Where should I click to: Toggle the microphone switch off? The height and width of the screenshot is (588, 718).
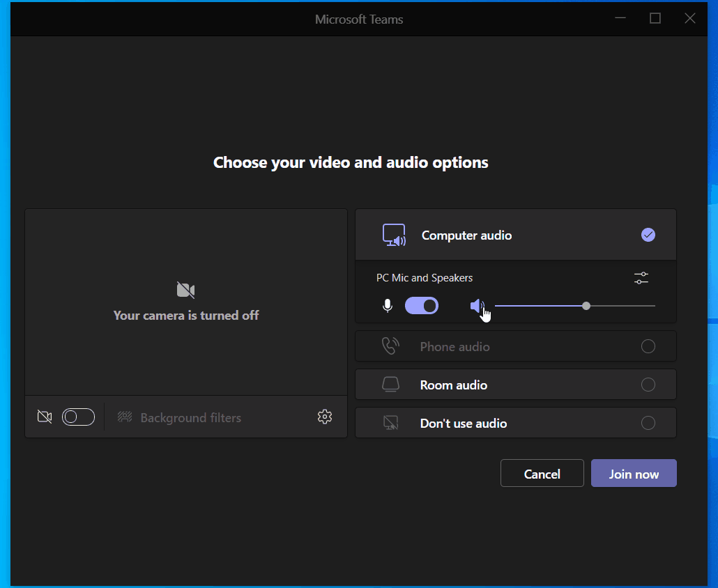pos(422,306)
